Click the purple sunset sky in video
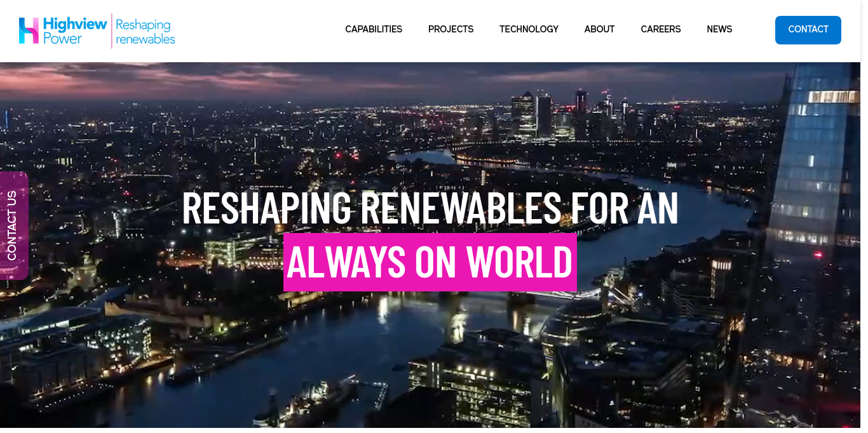The width and height of the screenshot is (868, 433). click(x=254, y=79)
